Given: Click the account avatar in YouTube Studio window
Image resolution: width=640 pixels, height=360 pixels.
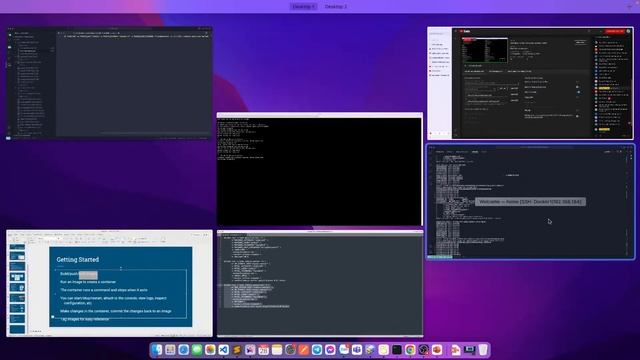Looking at the screenshot, I should point(629,31).
